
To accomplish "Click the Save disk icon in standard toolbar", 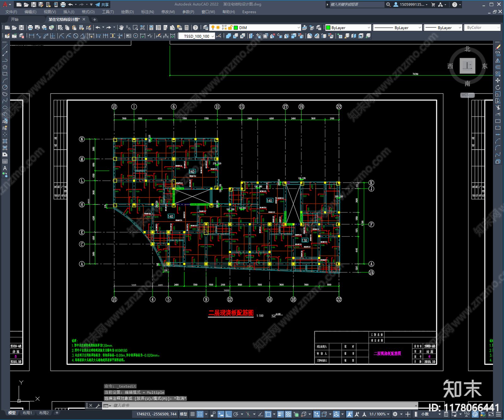I will pos(21,28).
